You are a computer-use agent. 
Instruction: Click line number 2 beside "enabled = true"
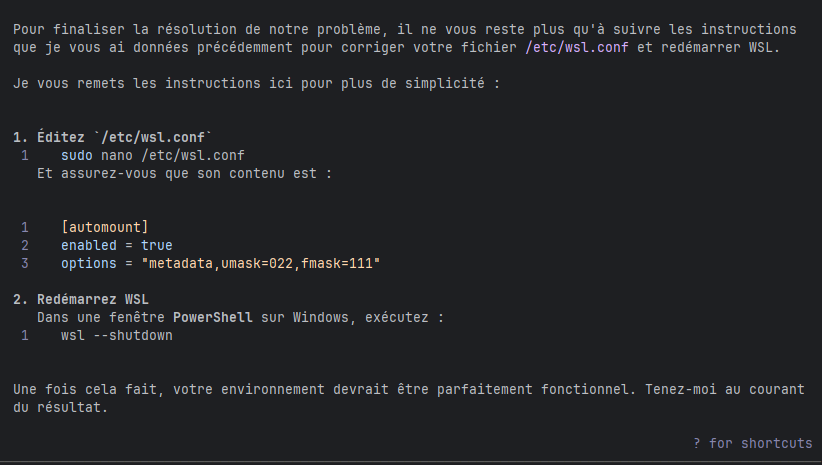point(24,245)
